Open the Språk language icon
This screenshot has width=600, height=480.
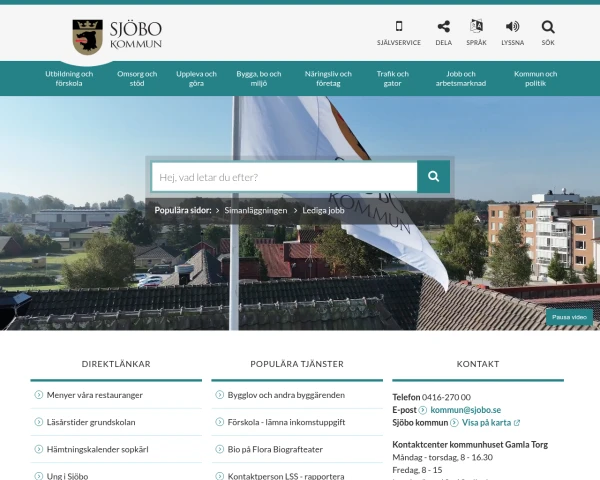point(476,27)
